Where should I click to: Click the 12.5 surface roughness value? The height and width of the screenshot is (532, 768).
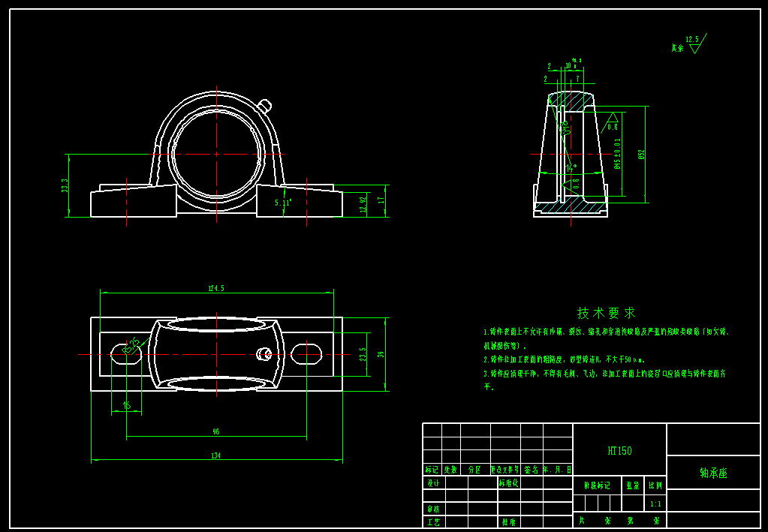tap(692, 39)
